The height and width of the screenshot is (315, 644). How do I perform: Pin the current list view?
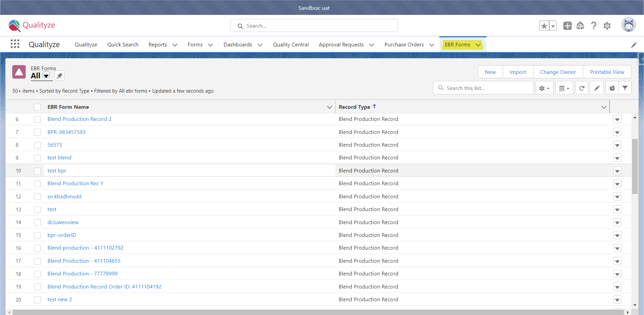[60, 76]
